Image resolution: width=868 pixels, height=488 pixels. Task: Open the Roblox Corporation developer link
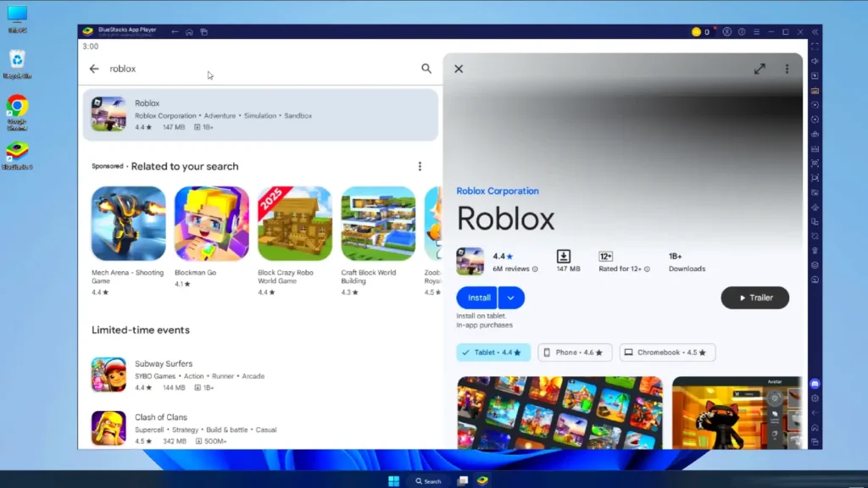[x=497, y=191]
